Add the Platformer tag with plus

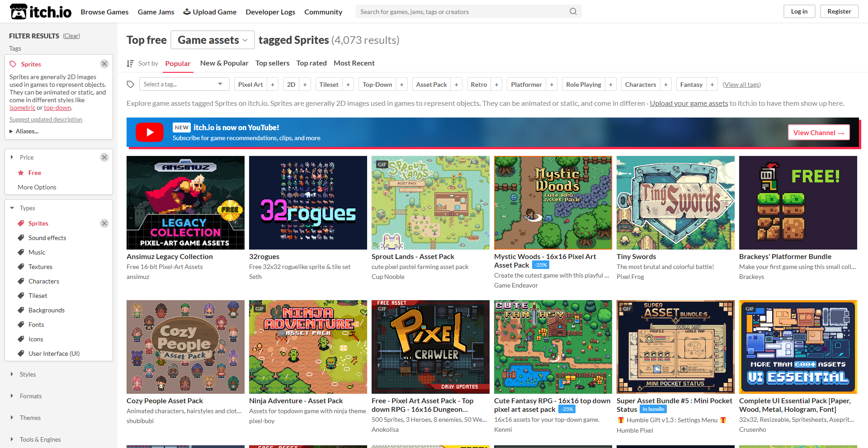pyautogui.click(x=552, y=85)
